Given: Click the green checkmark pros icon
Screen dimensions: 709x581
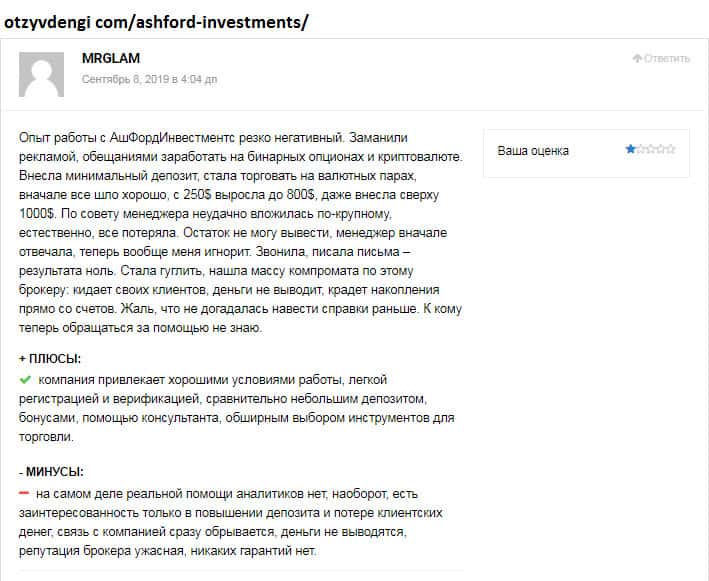Looking at the screenshot, I should [x=25, y=380].
